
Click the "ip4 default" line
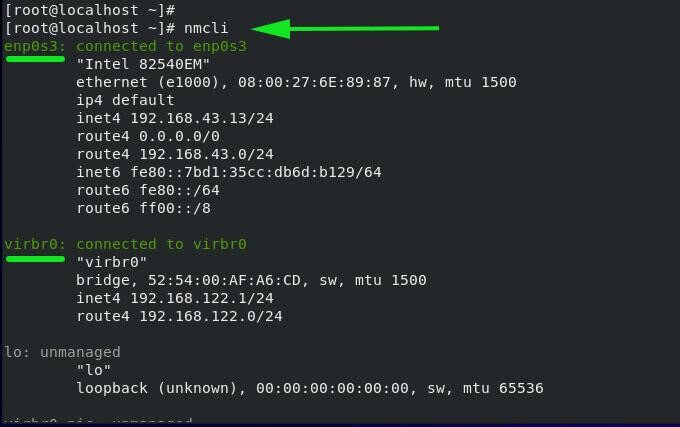coord(125,100)
